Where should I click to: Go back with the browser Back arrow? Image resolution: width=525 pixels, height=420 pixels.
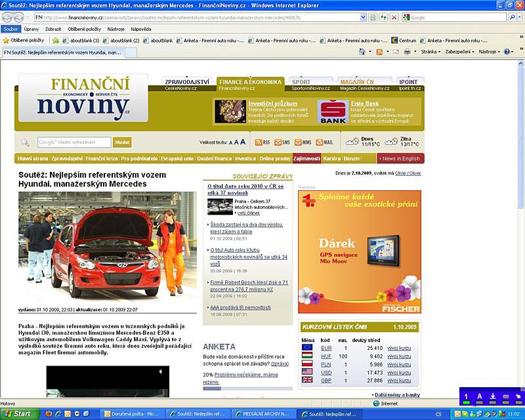click(x=7, y=17)
